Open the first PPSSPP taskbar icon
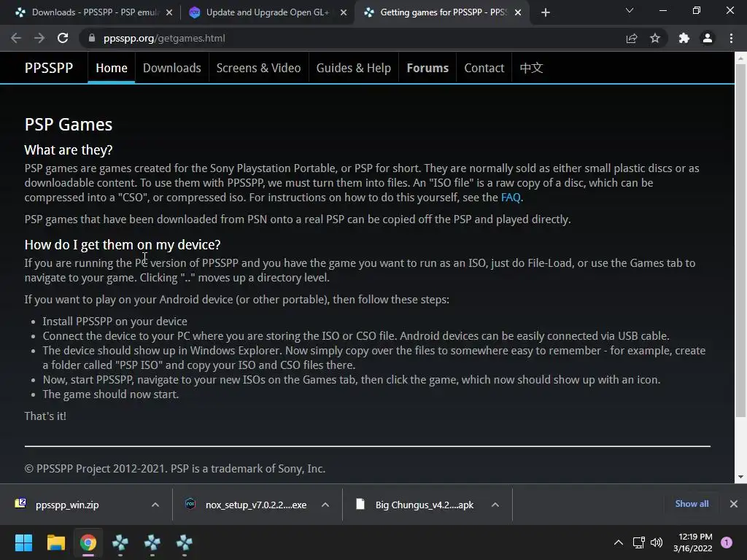Image resolution: width=747 pixels, height=560 pixels. [x=120, y=542]
